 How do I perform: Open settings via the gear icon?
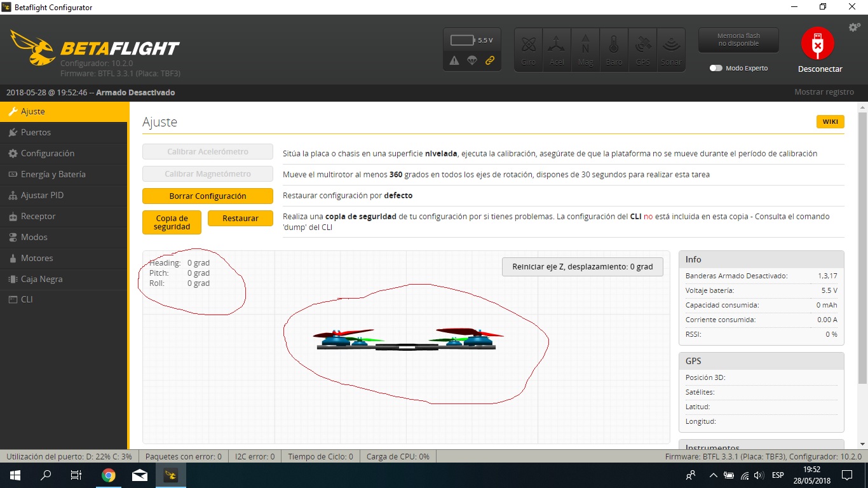point(855,27)
